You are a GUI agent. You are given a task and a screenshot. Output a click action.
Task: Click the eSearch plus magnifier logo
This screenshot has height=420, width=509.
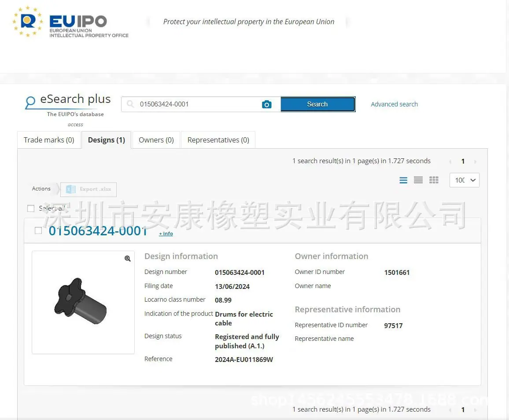click(30, 102)
